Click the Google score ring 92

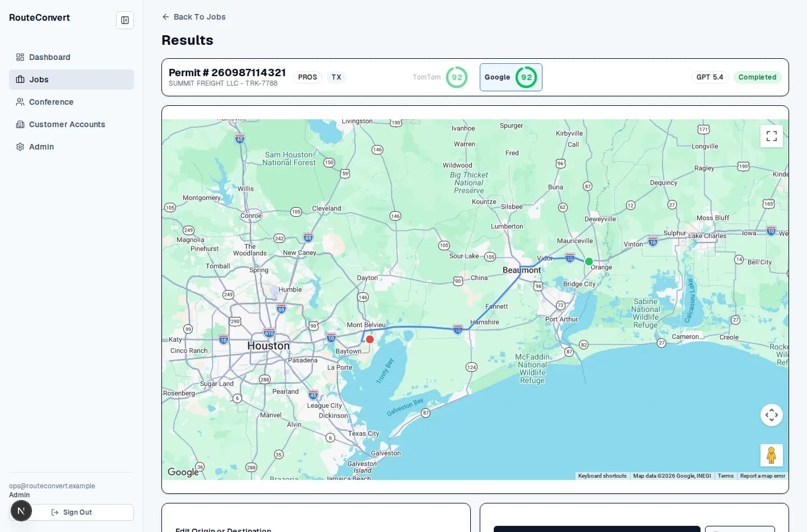[x=526, y=77]
